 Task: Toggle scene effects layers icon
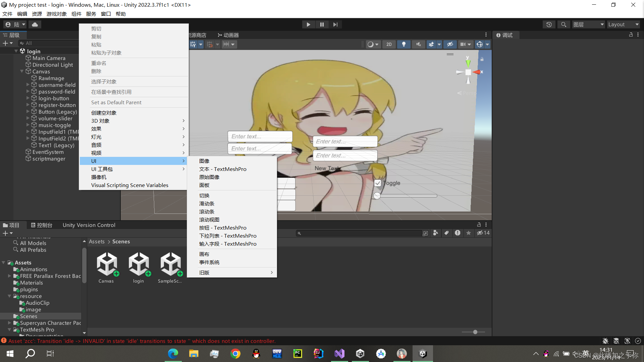pos(431,44)
